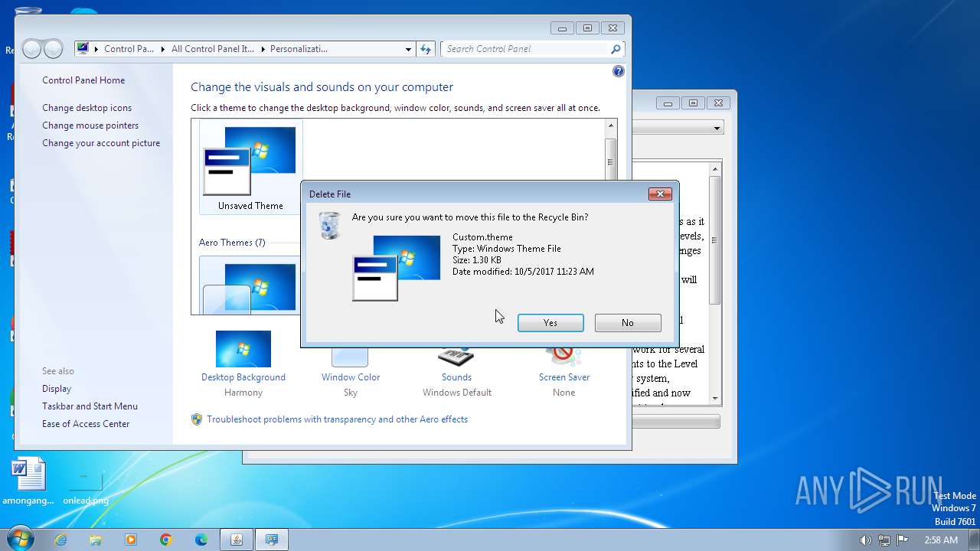Click the Personalization breadcrumb segment
This screenshot has width=980, height=551.
tap(299, 49)
